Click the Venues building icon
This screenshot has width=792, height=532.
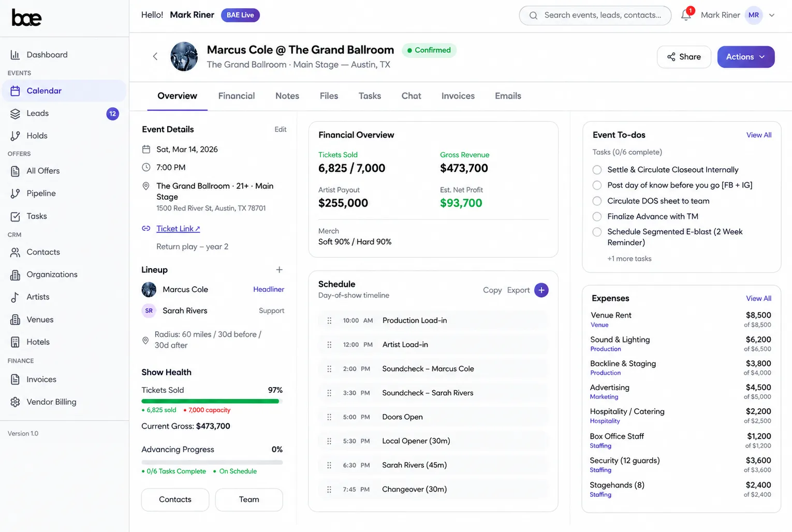click(x=15, y=320)
